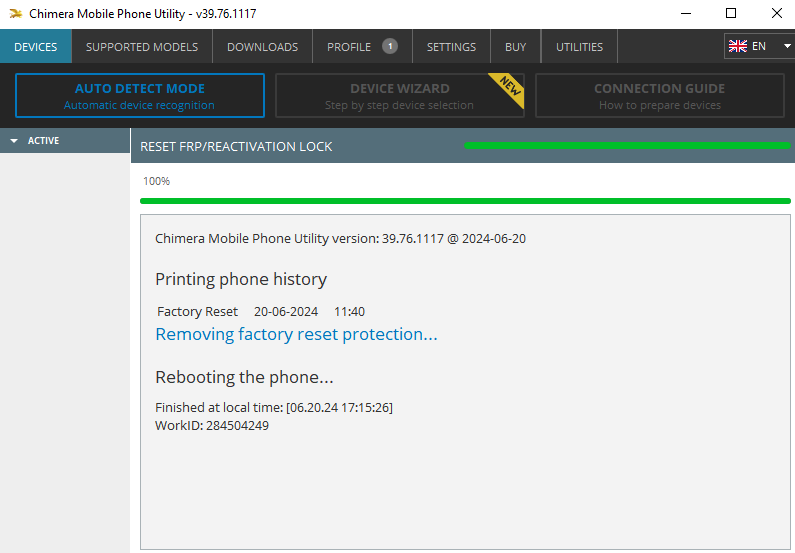The image size is (795, 553).
Task: Click the Profile notification badge
Action: (x=390, y=46)
